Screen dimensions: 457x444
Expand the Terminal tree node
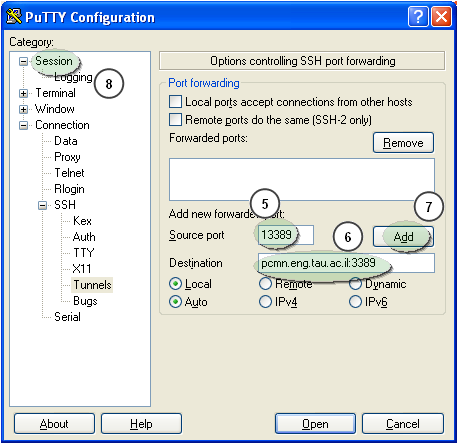click(x=23, y=93)
